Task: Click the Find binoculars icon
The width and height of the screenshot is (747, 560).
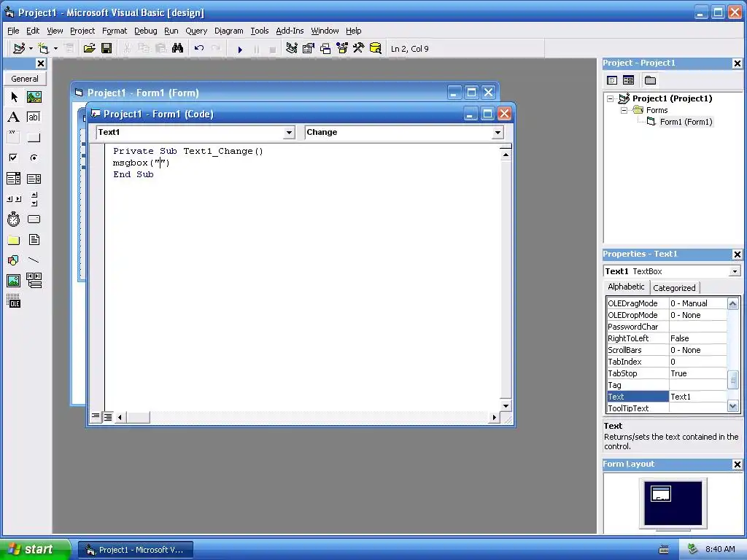Action: coord(178,49)
